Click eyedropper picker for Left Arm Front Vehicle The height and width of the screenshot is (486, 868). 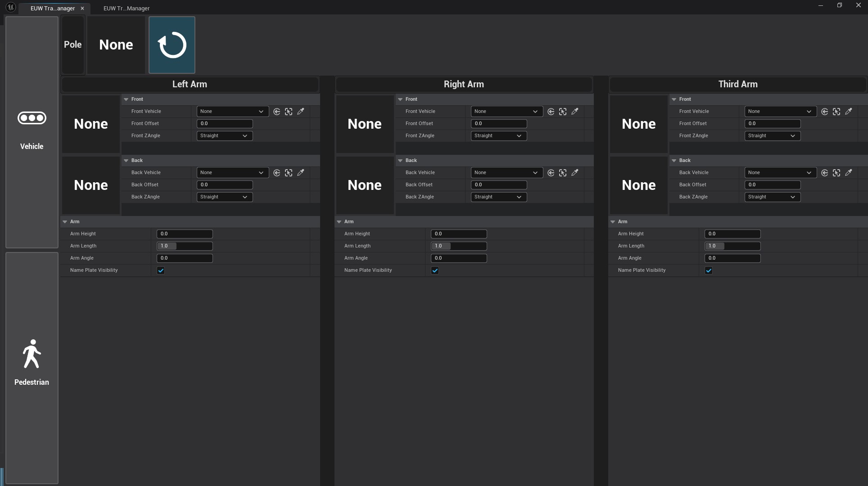click(x=301, y=112)
